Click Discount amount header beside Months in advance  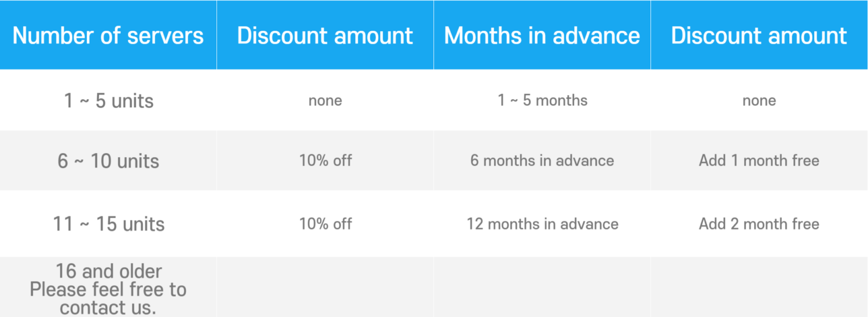[759, 36]
